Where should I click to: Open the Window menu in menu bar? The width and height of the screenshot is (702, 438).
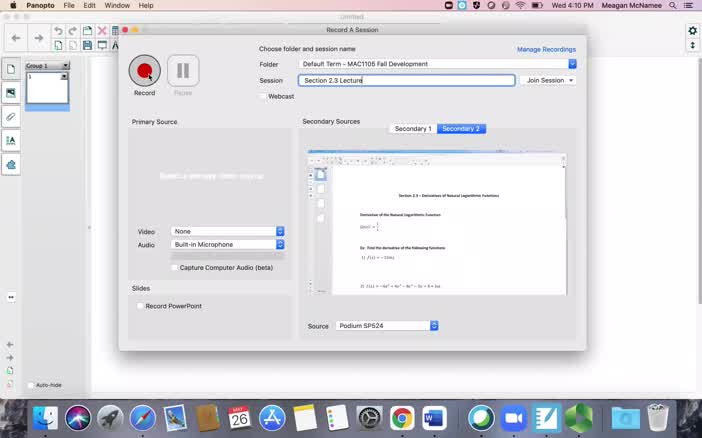(117, 5)
